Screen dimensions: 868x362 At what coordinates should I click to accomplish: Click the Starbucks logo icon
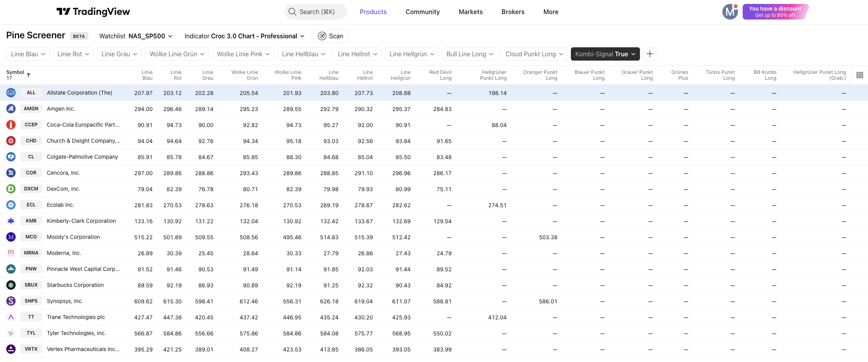(11, 285)
